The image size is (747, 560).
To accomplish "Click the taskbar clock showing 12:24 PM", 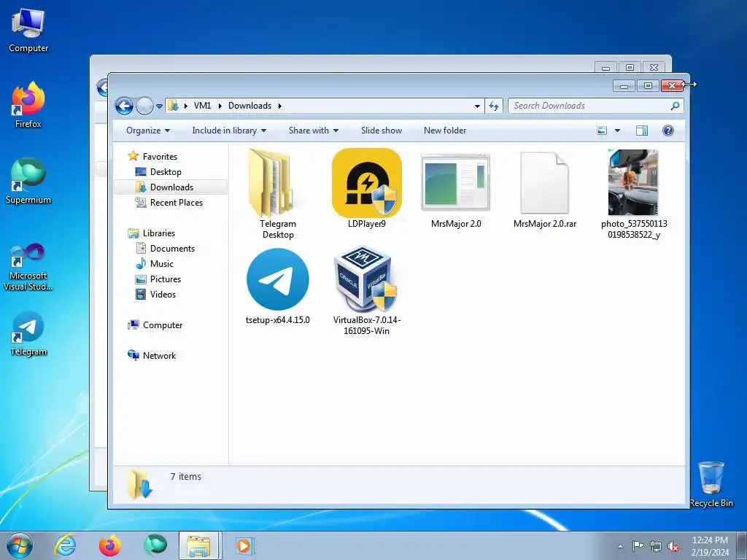I will 710,545.
